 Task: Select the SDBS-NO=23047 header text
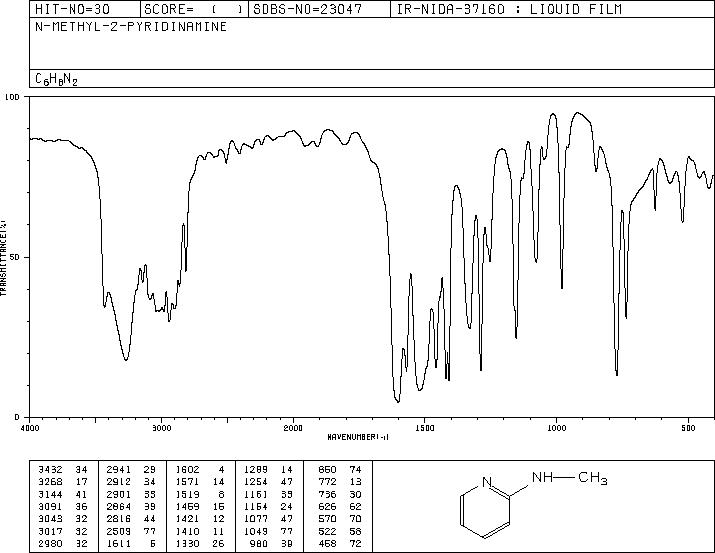click(x=307, y=9)
